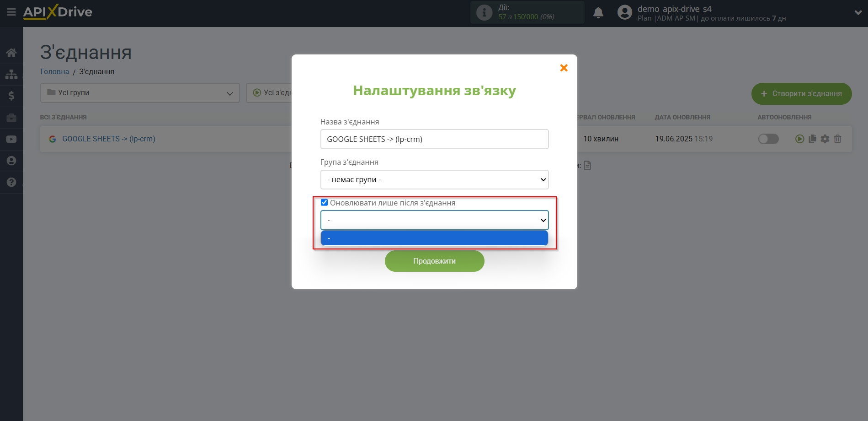Screen dimensions: 868x421
Task: Click the document icon below the table
Action: (588, 165)
